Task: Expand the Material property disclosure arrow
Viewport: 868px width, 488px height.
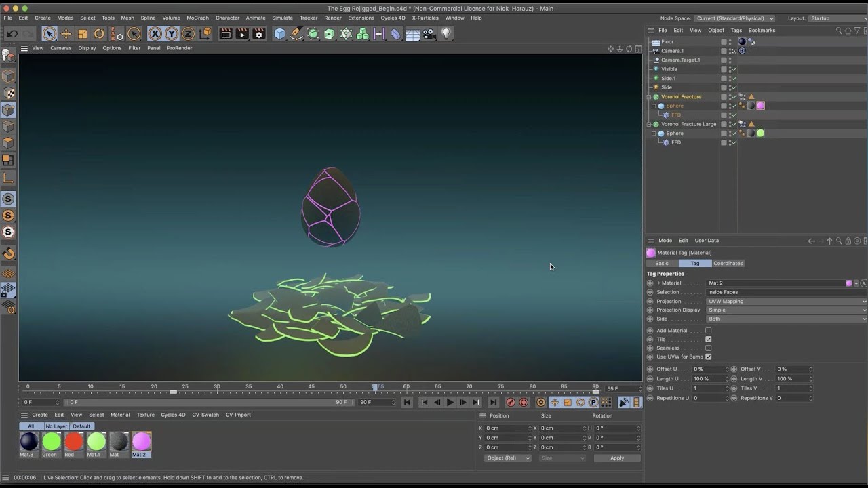Action: pyautogui.click(x=658, y=283)
